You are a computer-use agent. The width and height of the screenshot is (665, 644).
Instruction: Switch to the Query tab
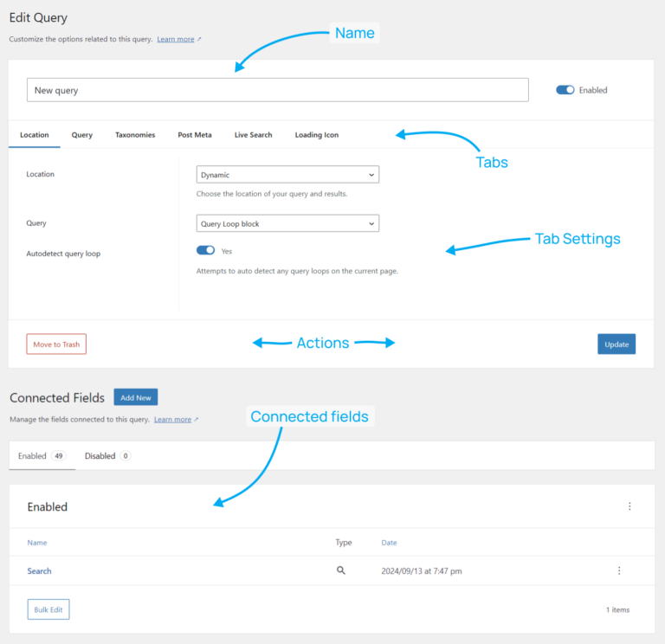(82, 135)
